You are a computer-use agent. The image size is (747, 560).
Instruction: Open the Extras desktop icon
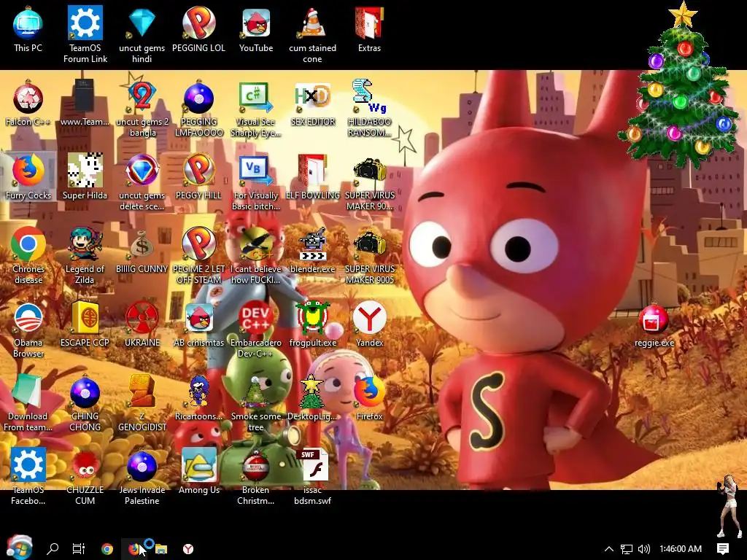tap(369, 28)
